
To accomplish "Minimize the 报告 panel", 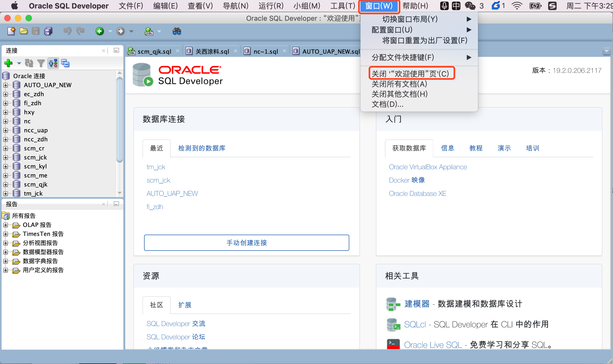I will pyautogui.click(x=116, y=204).
